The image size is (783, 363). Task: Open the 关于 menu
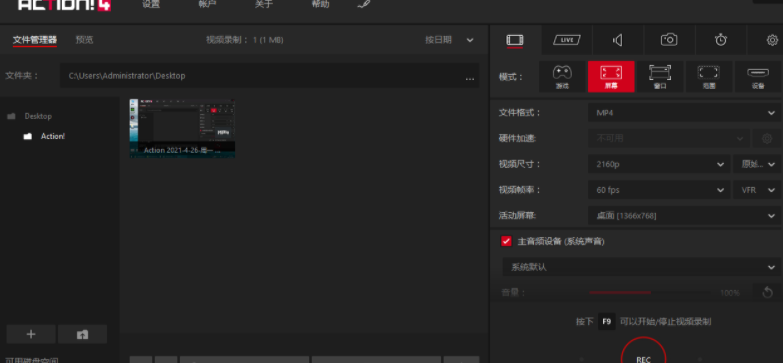point(264,4)
